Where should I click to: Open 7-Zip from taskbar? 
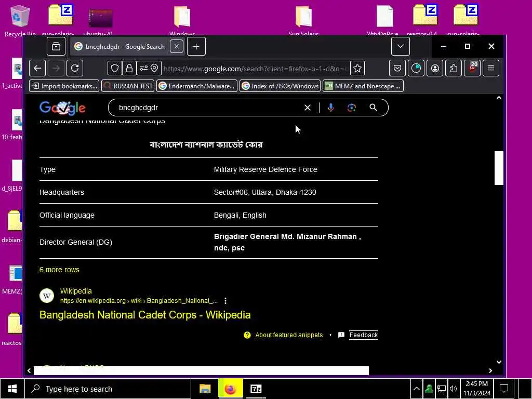pos(256,389)
